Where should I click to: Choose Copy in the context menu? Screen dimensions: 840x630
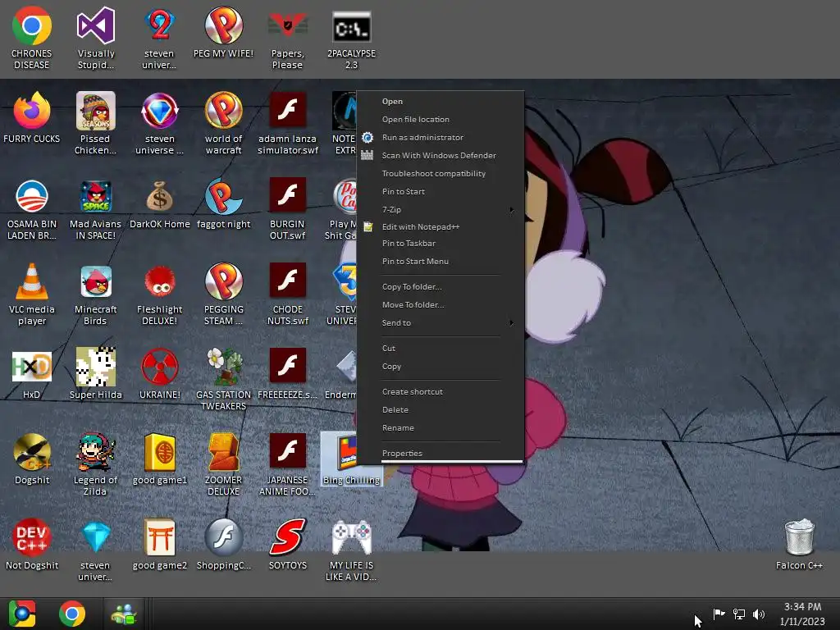[441, 367]
